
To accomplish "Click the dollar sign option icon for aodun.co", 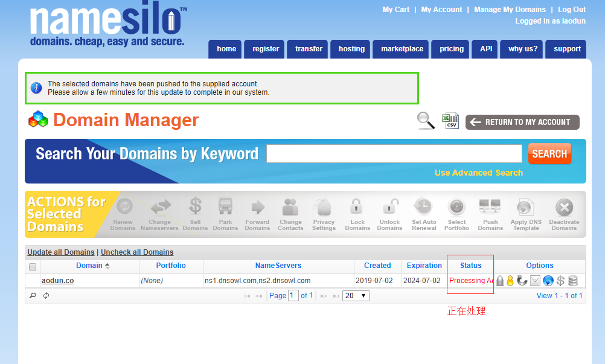I will coord(560,281).
